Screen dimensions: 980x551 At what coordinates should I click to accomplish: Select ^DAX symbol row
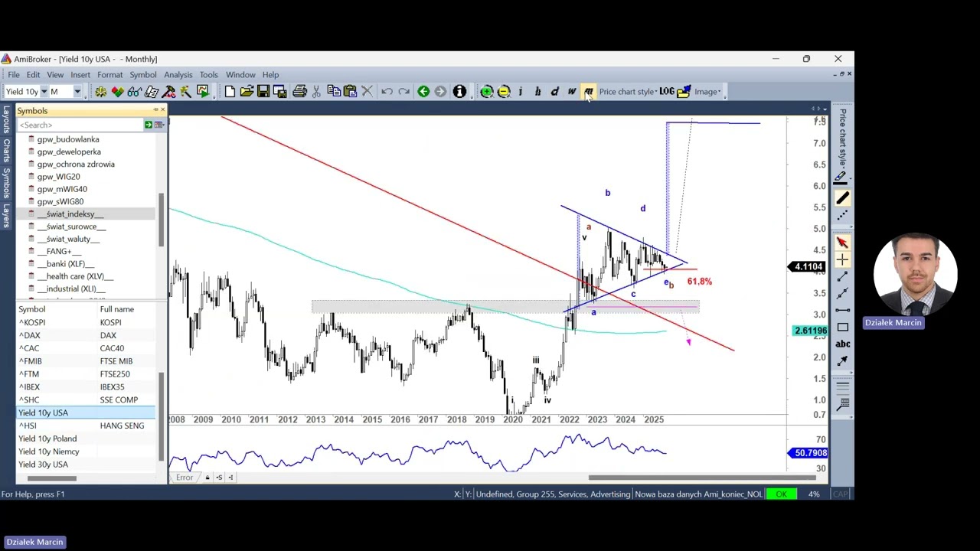(x=86, y=335)
